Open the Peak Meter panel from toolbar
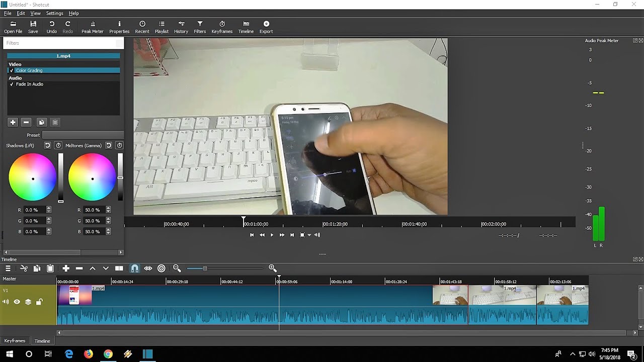 click(93, 27)
